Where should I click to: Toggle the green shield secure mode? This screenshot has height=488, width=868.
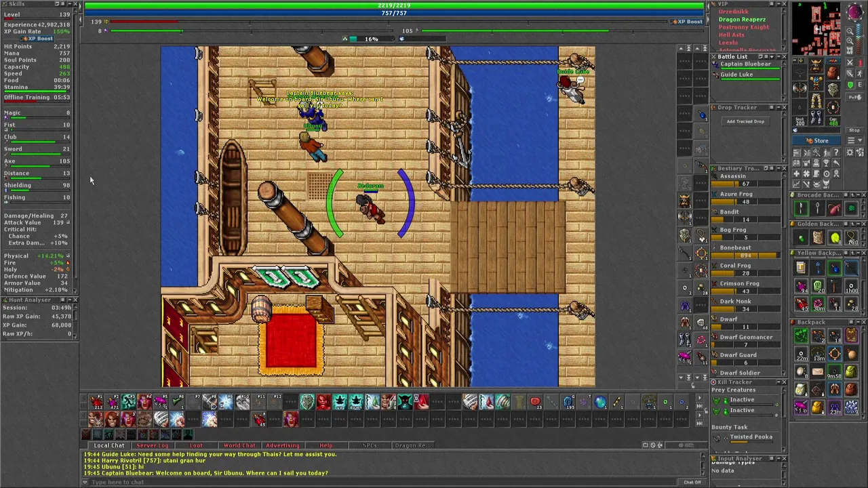click(850, 85)
